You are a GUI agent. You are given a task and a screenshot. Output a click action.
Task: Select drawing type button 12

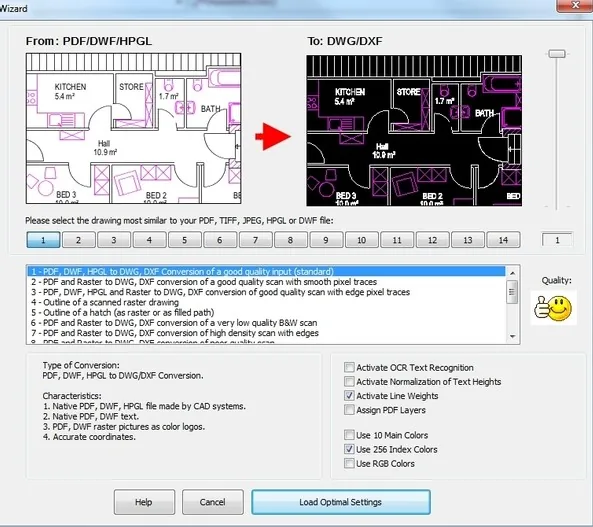click(432, 240)
